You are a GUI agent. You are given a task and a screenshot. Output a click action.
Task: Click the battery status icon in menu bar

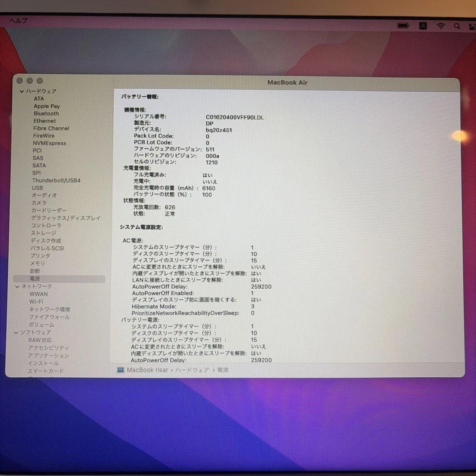coord(403,26)
